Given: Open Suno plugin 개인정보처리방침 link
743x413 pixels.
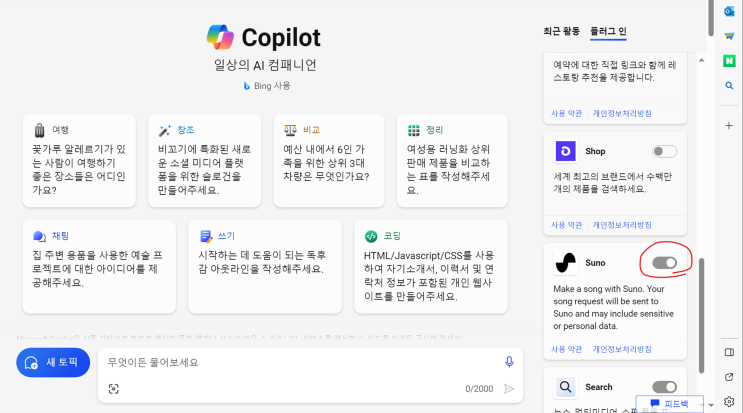Looking at the screenshot, I should [622, 349].
